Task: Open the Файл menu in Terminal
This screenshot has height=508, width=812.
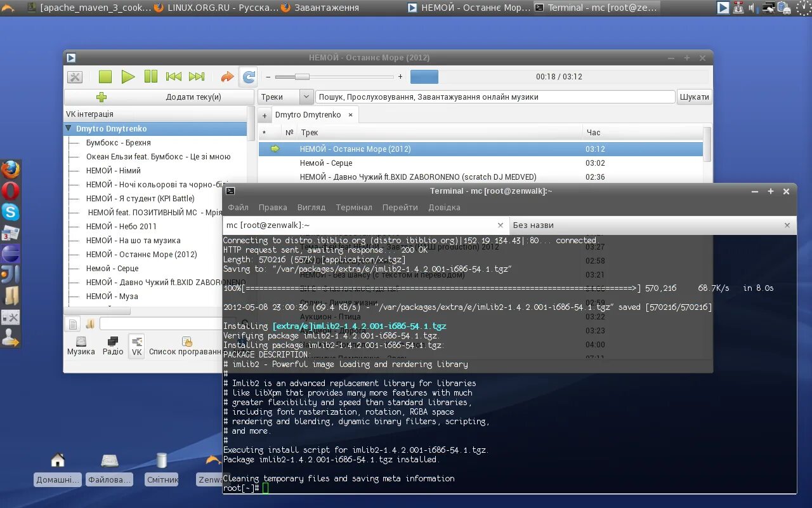Action: (x=239, y=208)
